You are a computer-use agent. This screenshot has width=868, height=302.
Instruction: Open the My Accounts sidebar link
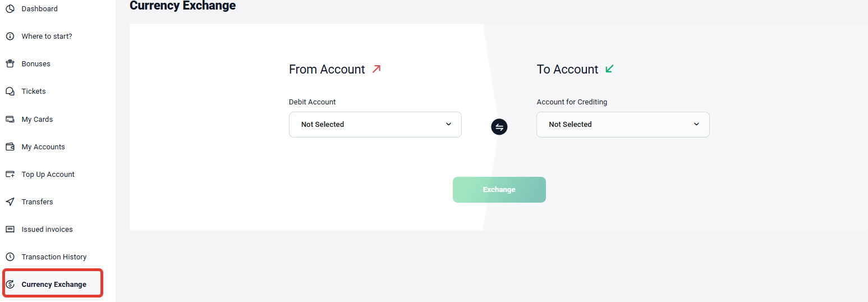click(43, 147)
